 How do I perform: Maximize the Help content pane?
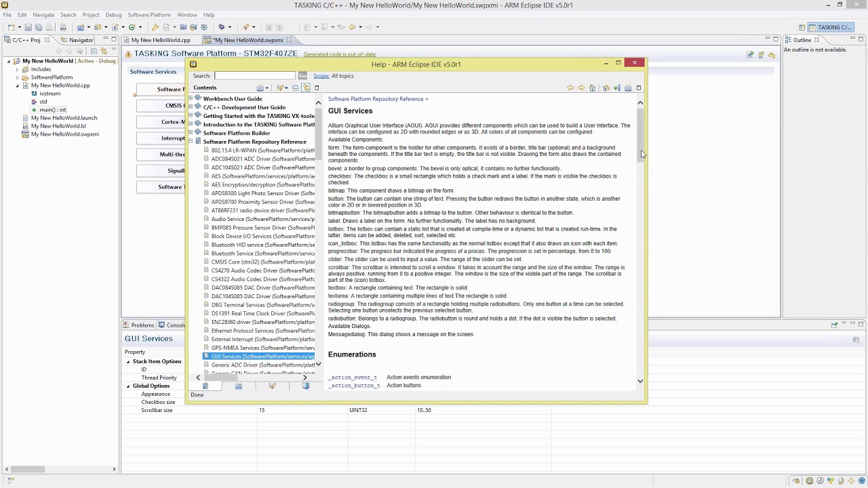[x=639, y=88]
